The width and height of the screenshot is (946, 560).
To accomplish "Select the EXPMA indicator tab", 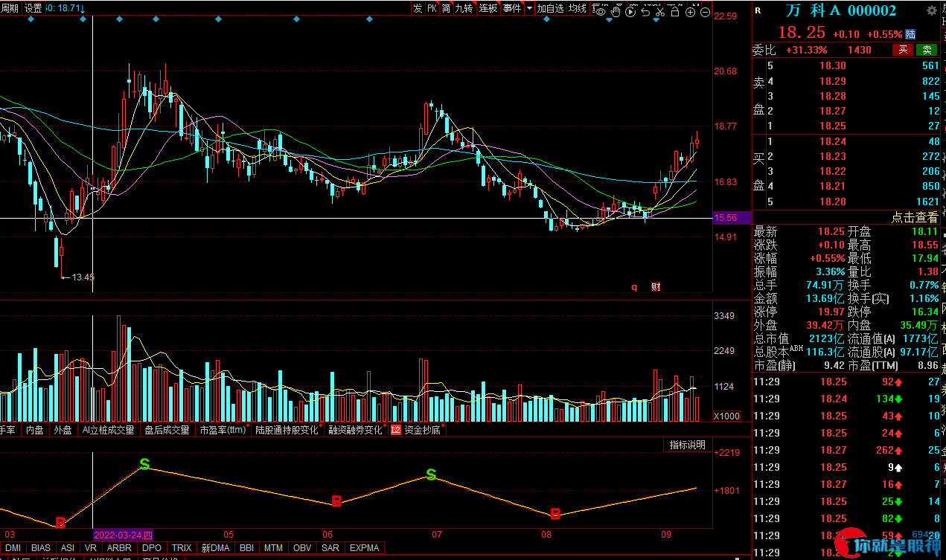I will tap(365, 548).
